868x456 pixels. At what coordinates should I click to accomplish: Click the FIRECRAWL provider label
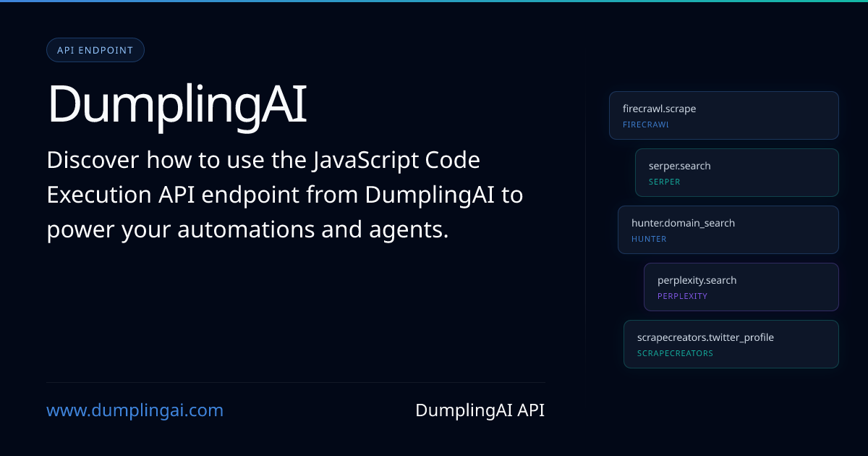coord(646,124)
